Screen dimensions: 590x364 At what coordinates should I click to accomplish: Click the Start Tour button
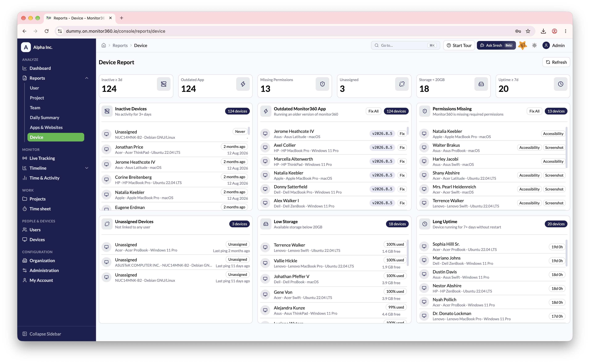tap(459, 45)
